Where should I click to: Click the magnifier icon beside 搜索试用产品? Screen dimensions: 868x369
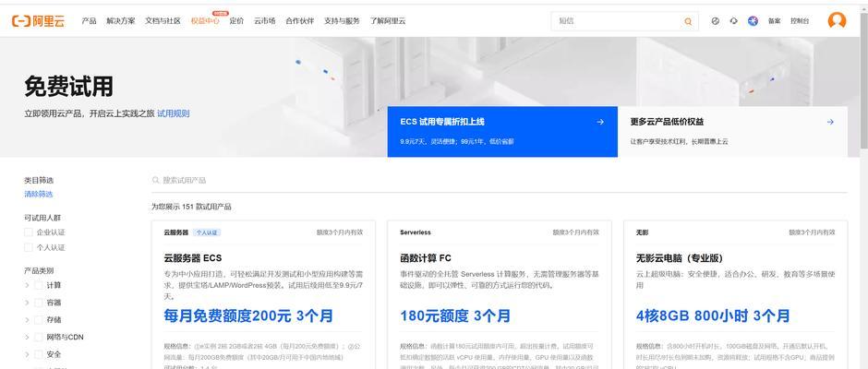coord(155,181)
